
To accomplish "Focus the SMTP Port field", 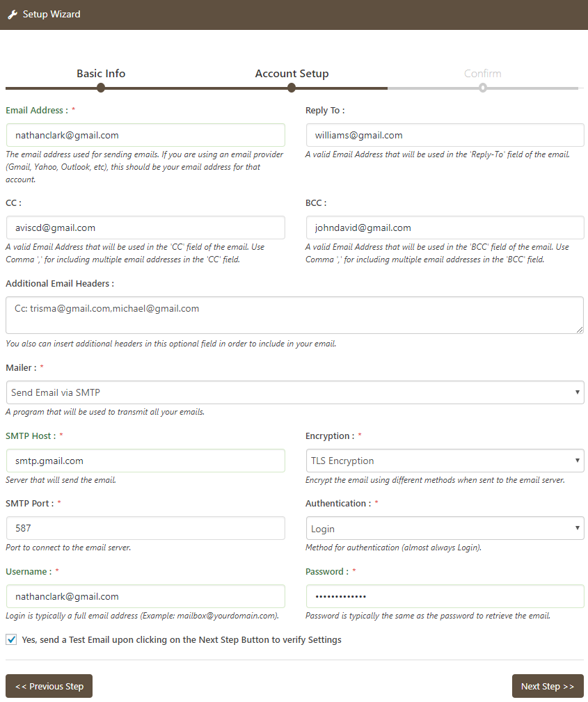I will tap(145, 528).
